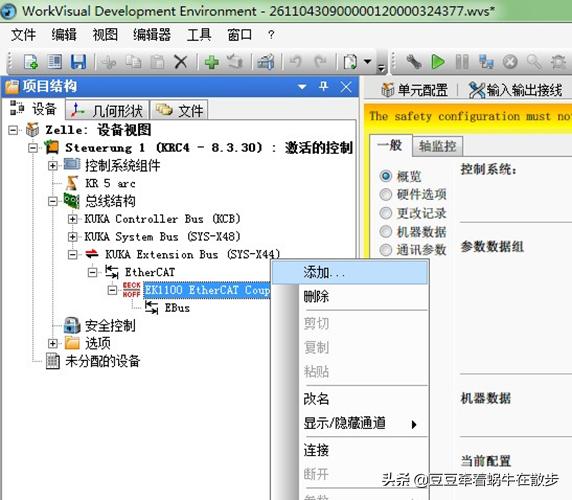Expand 控制系统组件 node
Viewport: 572px width, 500px height.
[53, 166]
